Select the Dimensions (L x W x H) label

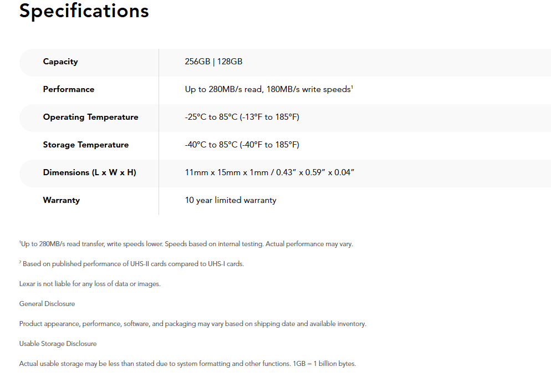click(x=89, y=172)
